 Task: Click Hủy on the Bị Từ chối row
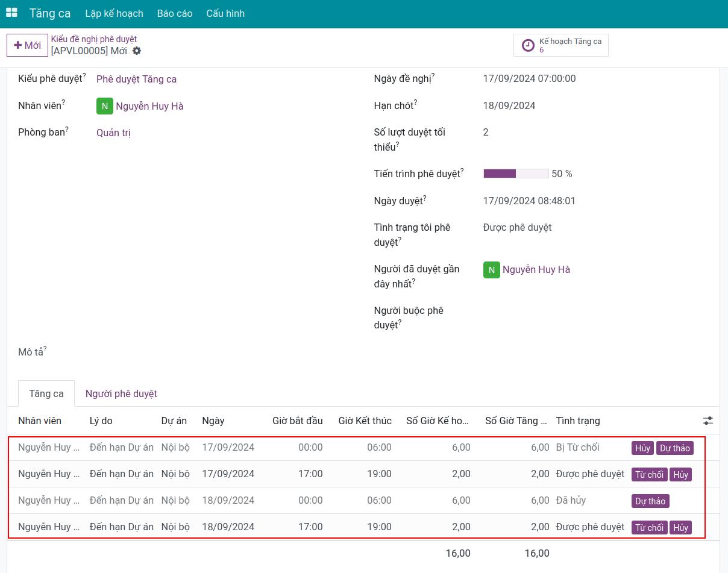(x=642, y=448)
